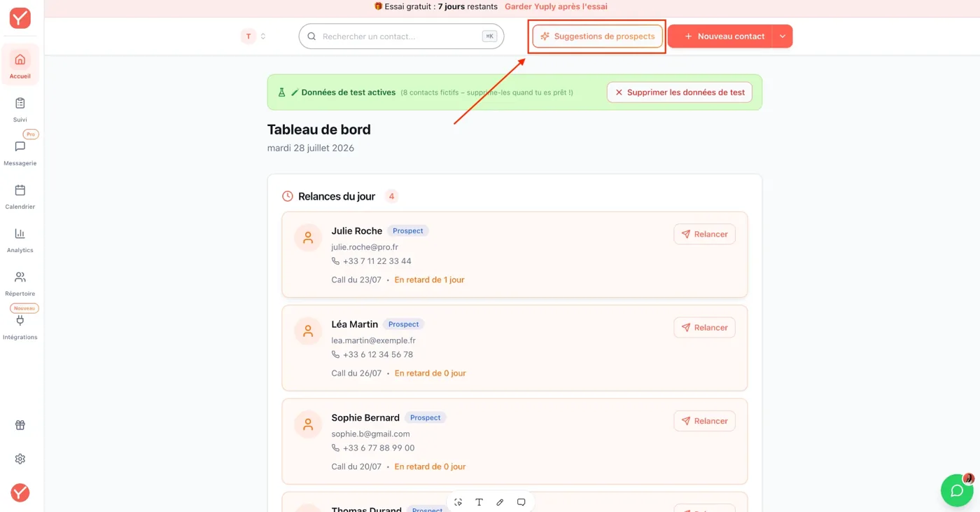The height and width of the screenshot is (512, 980).
Task: Select the pencil tool in bottom toolbar
Action: [x=500, y=502]
